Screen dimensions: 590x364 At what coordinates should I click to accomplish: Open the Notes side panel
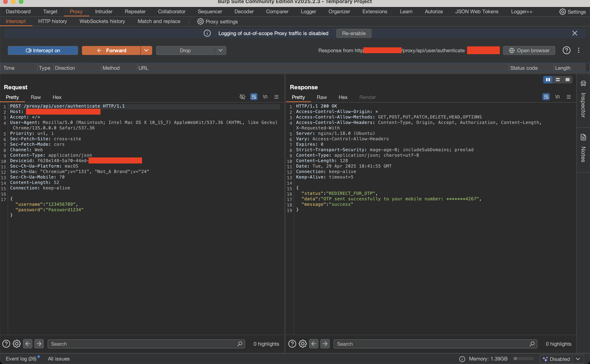[x=583, y=148]
